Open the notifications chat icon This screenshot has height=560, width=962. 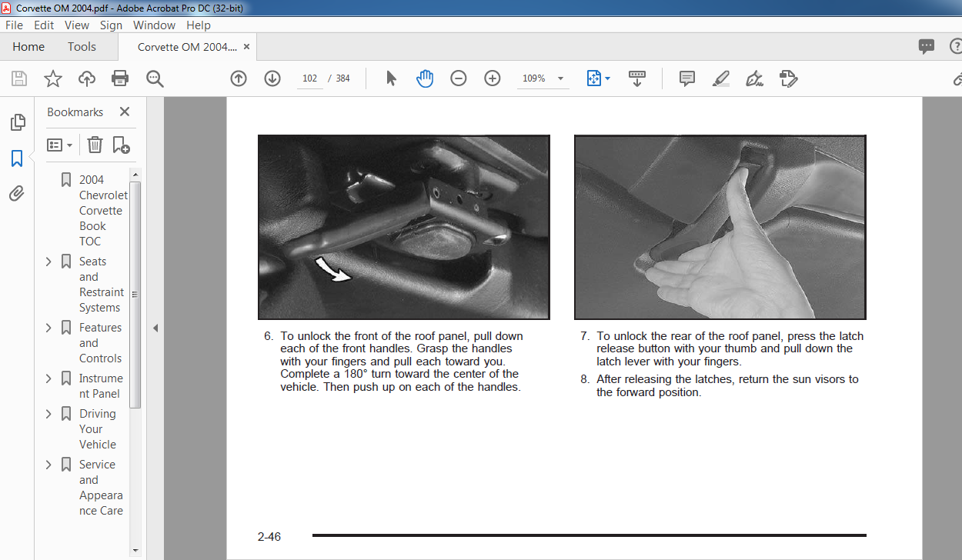pos(927,46)
